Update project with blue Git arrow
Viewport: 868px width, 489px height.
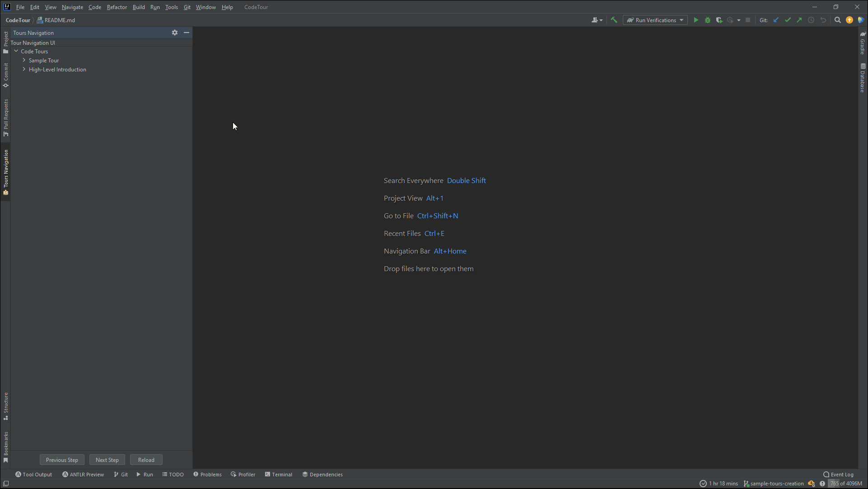coord(776,20)
